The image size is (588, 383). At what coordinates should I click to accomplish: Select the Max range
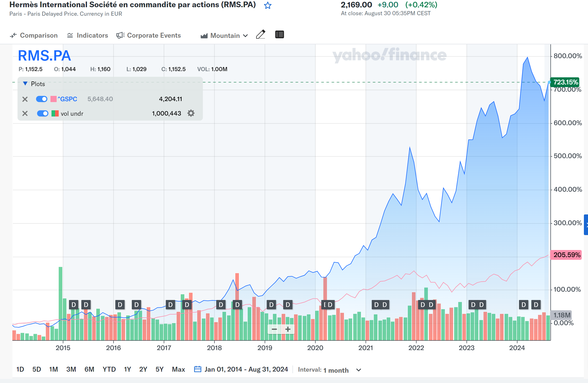178,369
